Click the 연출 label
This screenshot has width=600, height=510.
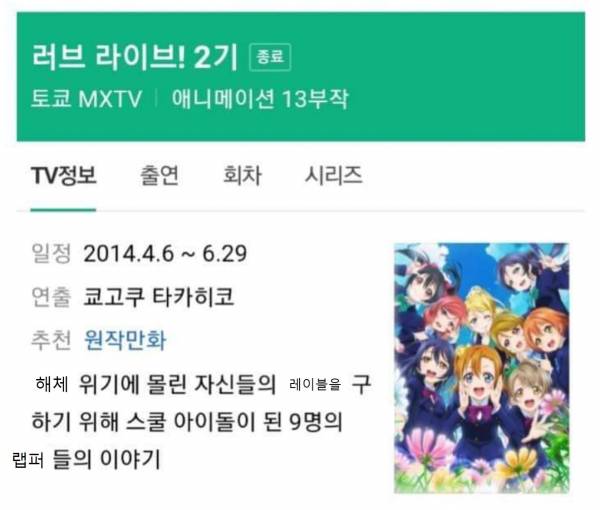(51, 297)
